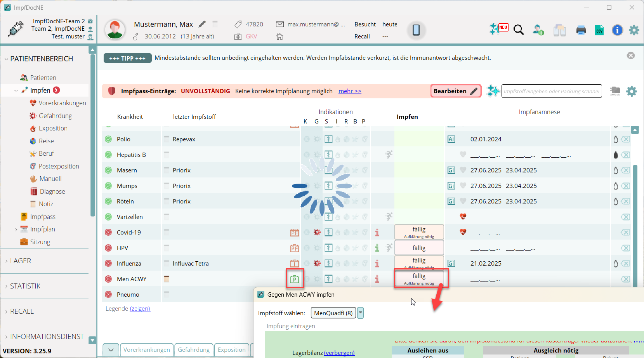Toggle the Hepatitis B filled drop icon
This screenshot has height=358, width=644.
(615, 155)
